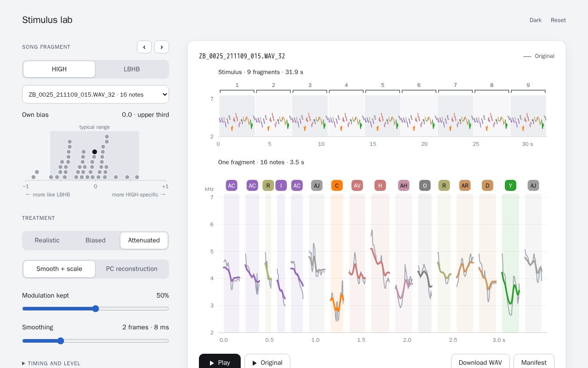This screenshot has width=588, height=368.
Task: Click the orange C note badge
Action: (337, 185)
